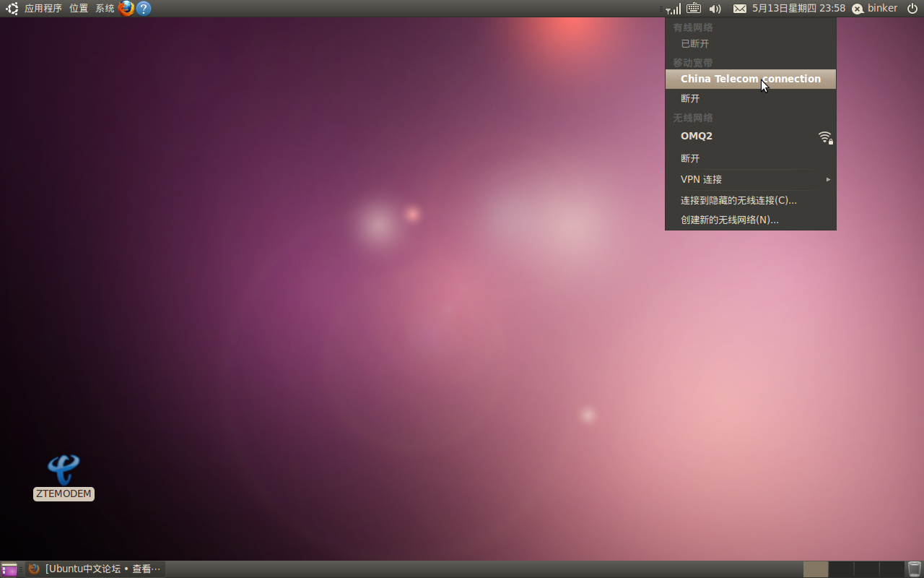Choose 连接到隐藏的无线连接(C)...
Screen dimensions: 924x578
751,200
